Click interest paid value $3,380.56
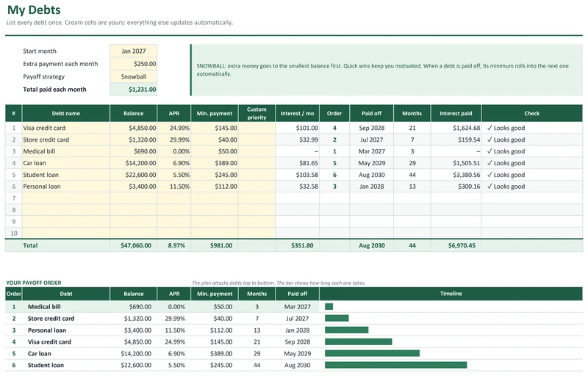This screenshot has height=376, width=588. [x=456, y=175]
